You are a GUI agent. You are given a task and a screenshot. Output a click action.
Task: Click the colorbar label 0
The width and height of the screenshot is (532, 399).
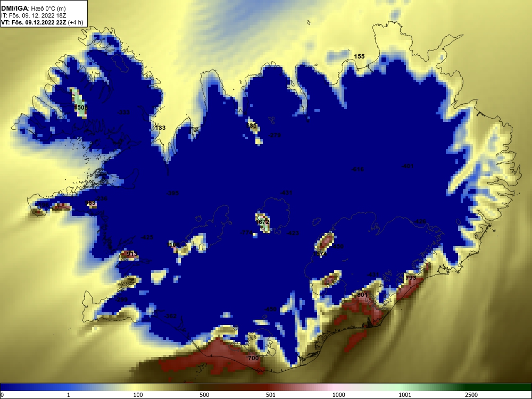[2, 395]
